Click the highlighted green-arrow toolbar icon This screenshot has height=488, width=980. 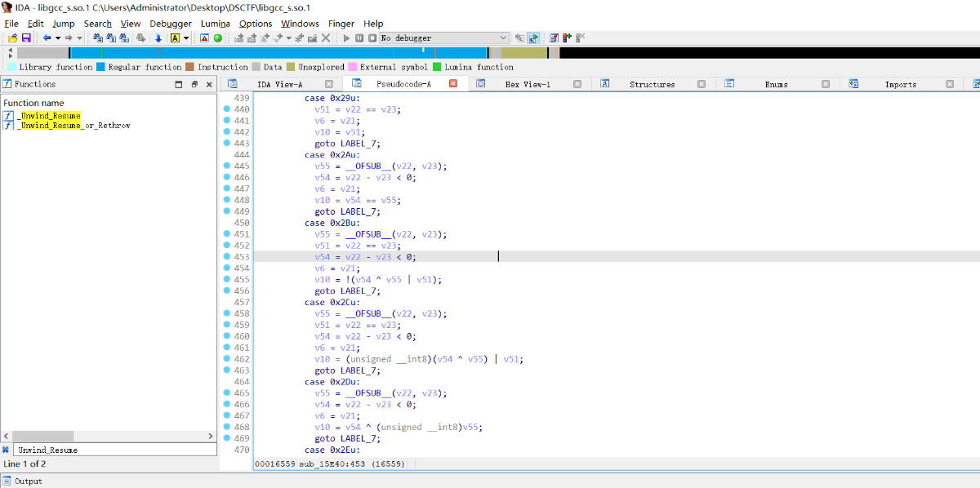tap(533, 38)
